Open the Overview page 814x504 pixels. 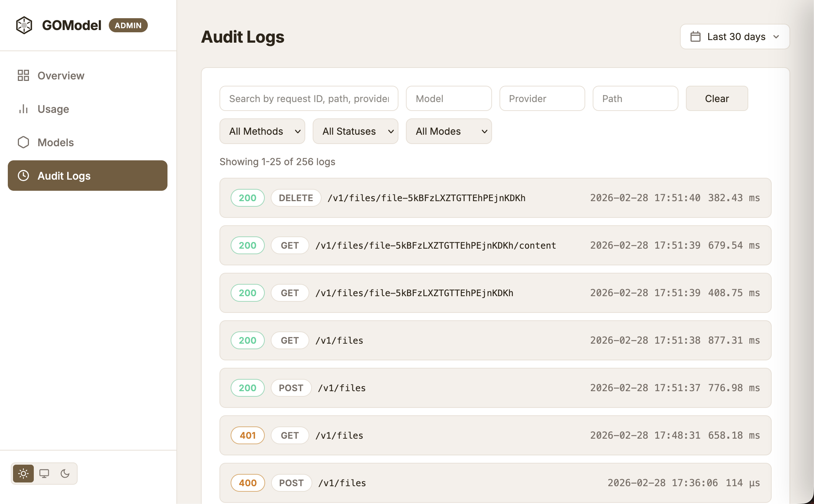[61, 75]
